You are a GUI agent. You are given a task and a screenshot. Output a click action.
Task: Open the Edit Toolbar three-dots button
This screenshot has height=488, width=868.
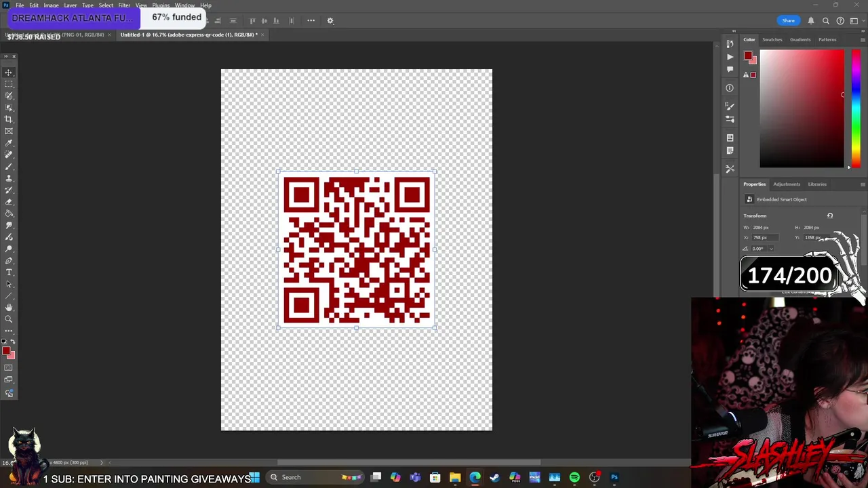9,330
